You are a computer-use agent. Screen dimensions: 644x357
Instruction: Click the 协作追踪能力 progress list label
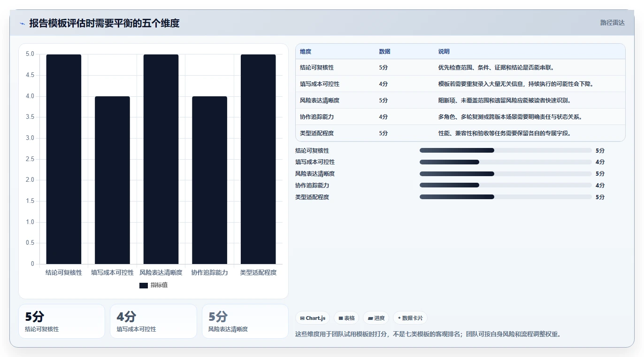[x=312, y=186]
